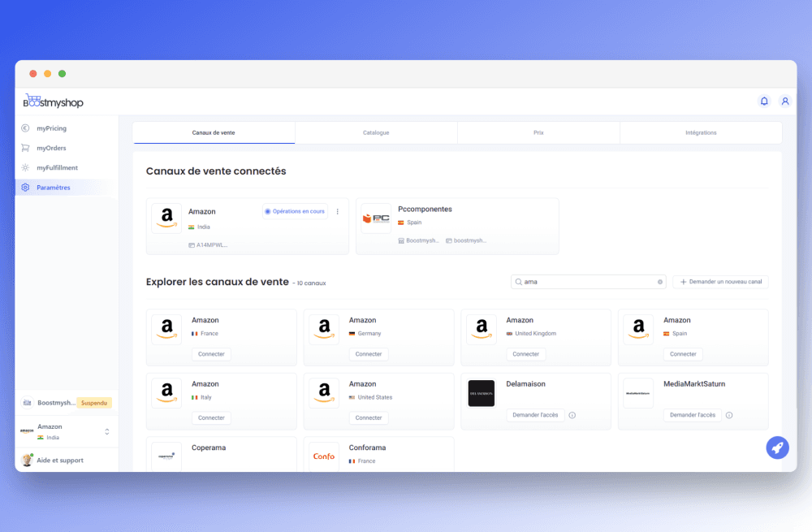Click the MediaMarktSaturn logo

click(x=638, y=392)
